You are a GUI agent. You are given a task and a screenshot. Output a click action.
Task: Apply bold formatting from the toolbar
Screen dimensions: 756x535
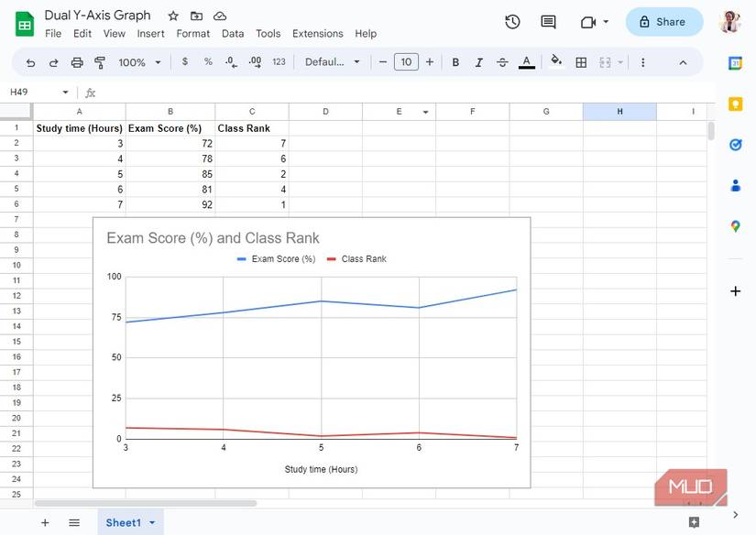(455, 61)
